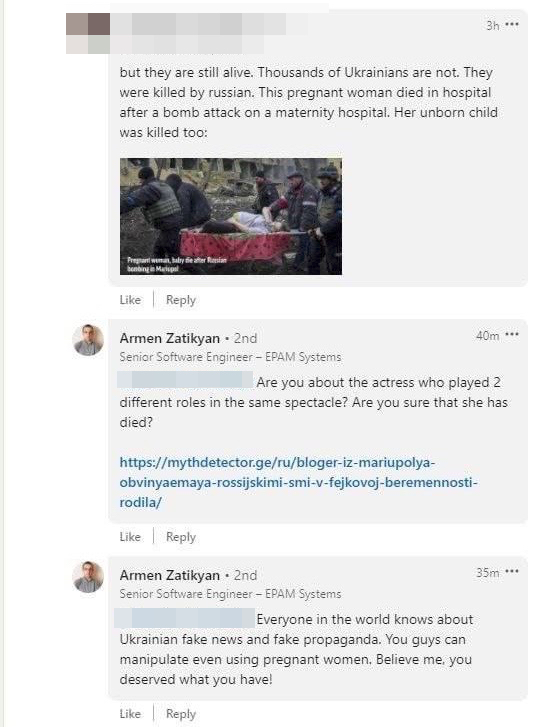Open the three-dot menu on the 40m comment
The image size is (543, 727).
511,335
